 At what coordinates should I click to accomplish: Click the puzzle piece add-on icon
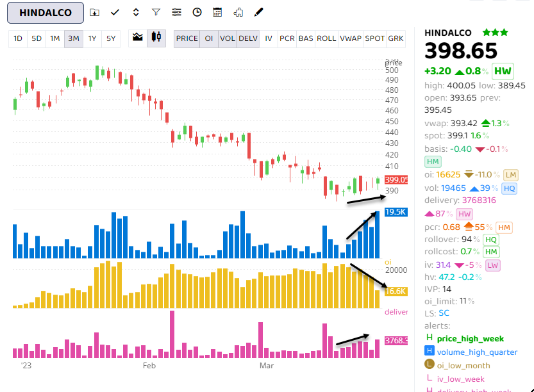click(x=238, y=12)
